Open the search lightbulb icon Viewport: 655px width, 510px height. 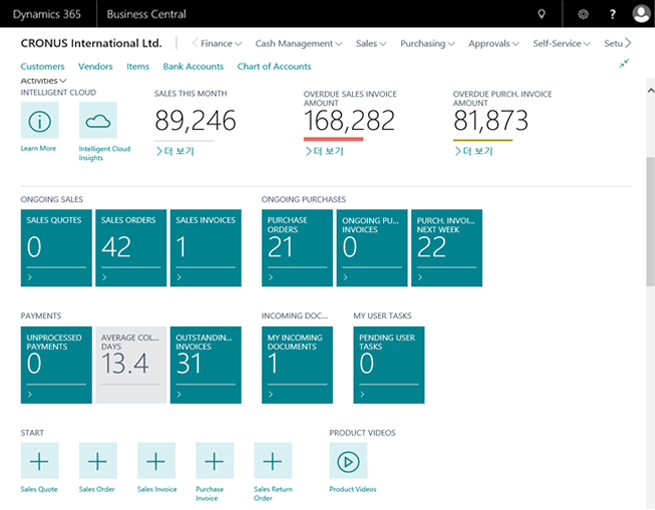click(541, 14)
